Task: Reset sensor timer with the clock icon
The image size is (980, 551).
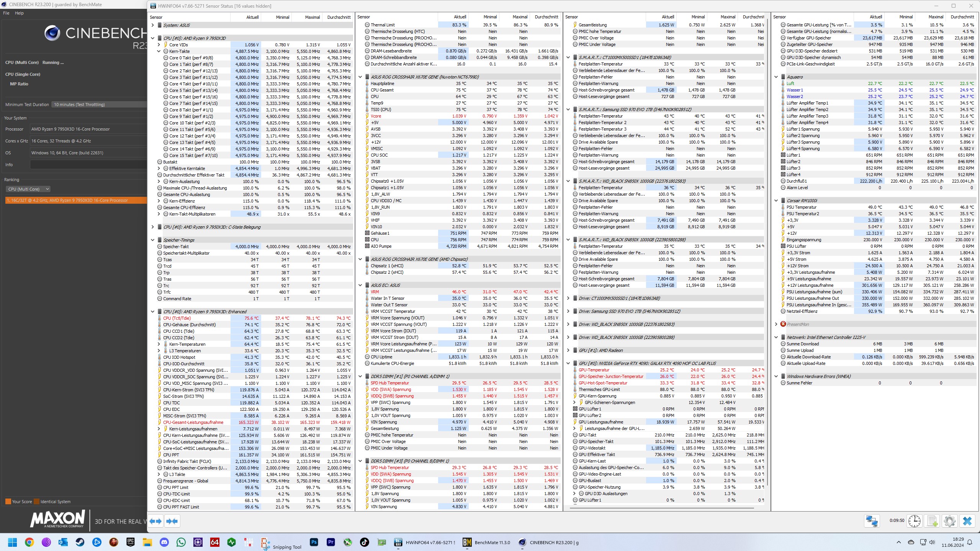Action: [x=915, y=521]
